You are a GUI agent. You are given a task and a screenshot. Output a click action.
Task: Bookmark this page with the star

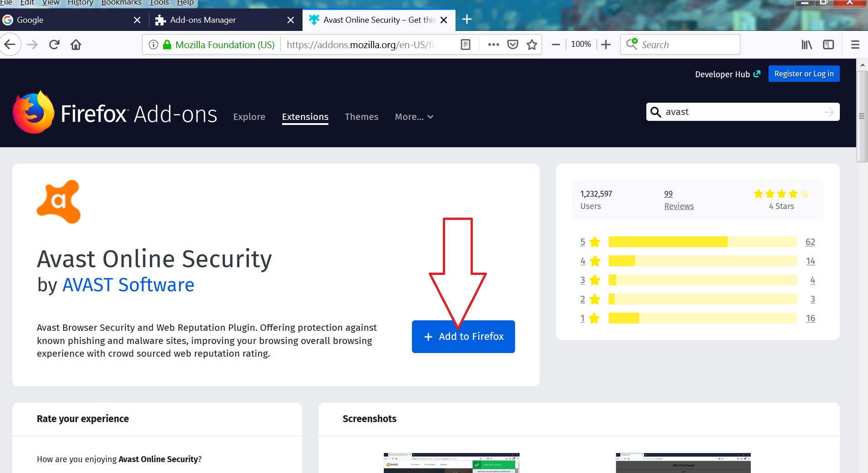point(532,45)
